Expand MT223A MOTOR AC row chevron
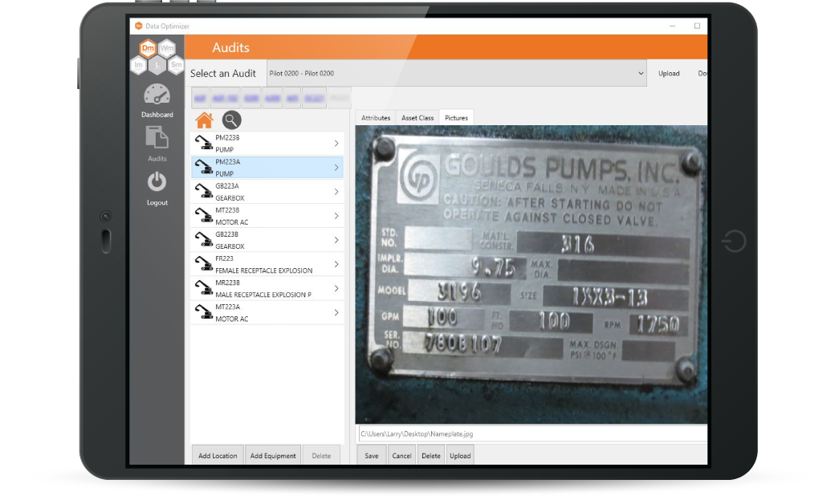 coord(336,312)
